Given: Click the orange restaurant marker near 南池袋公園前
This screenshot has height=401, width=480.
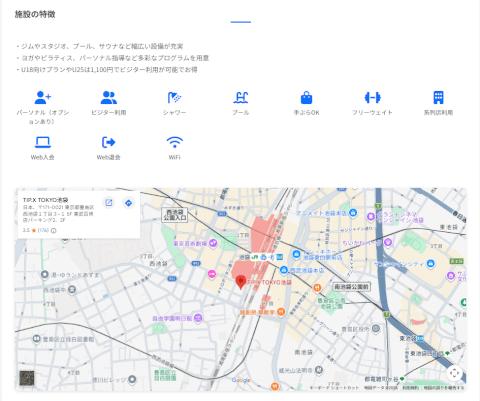Looking at the screenshot, I should click(317, 287).
